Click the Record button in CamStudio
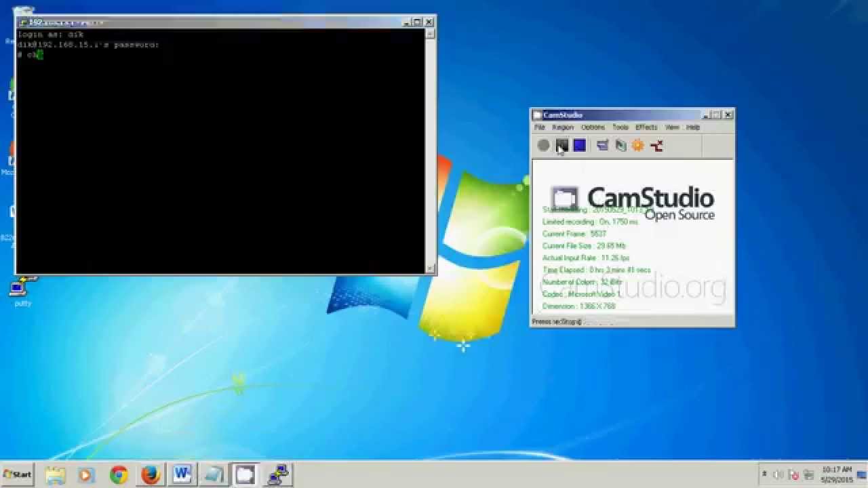Screen dimensions: 868x488 543,146
